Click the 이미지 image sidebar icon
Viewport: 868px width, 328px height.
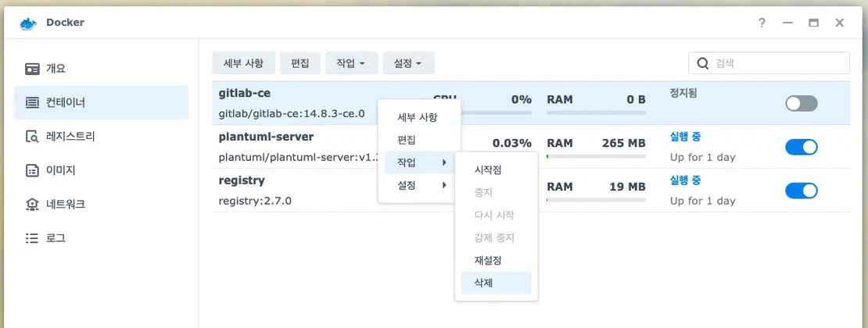click(33, 170)
